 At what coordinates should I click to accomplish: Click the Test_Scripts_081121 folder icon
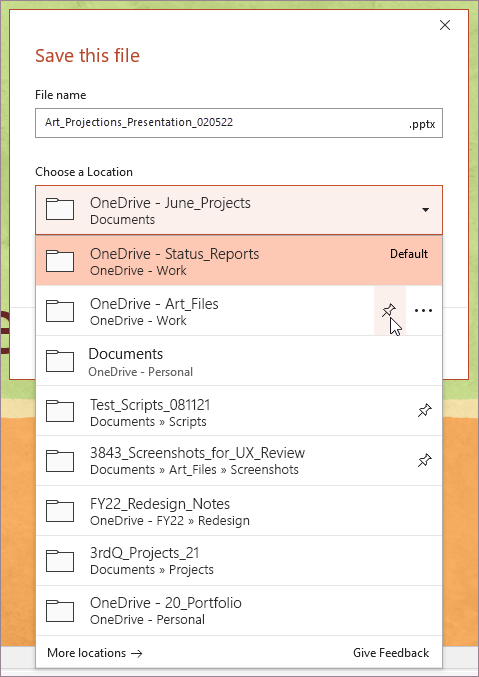pyautogui.click(x=60, y=411)
